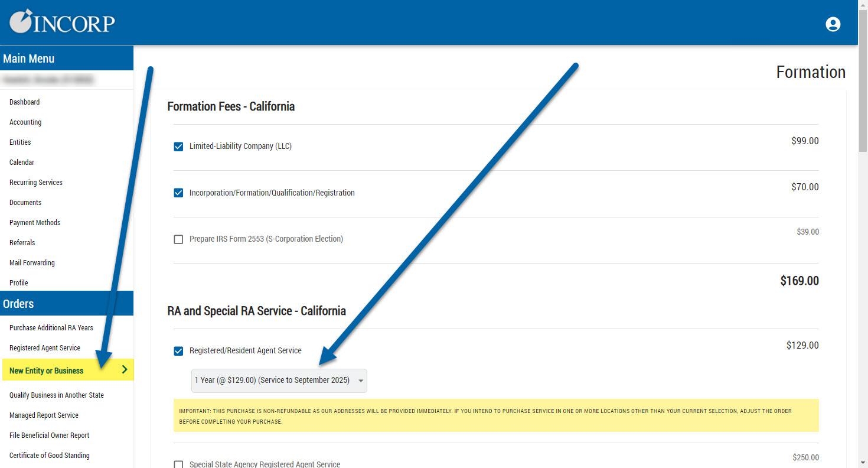Uncheck Incorporation/Formation/Qualification/Registration
Viewport: 868px width, 468px height.
178,193
